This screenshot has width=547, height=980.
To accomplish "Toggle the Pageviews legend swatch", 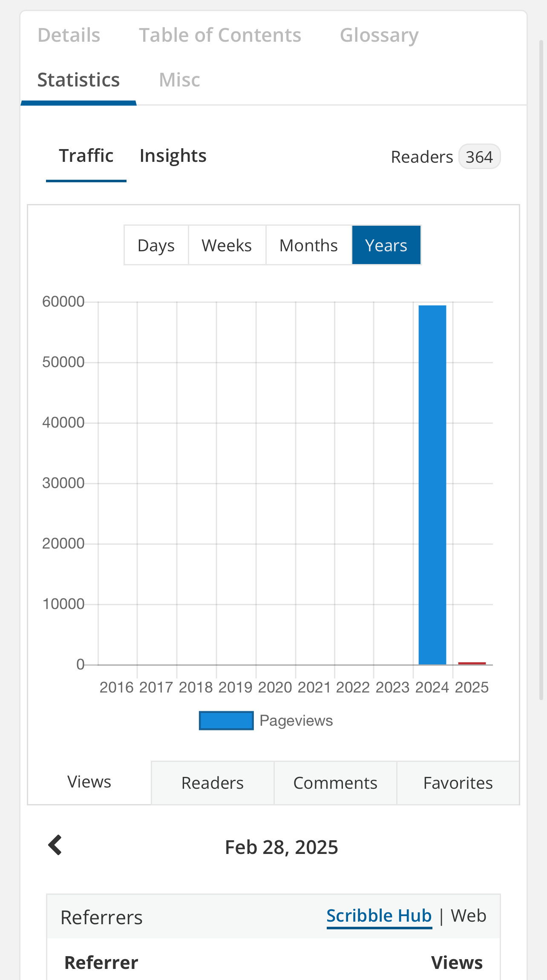I will click(226, 721).
